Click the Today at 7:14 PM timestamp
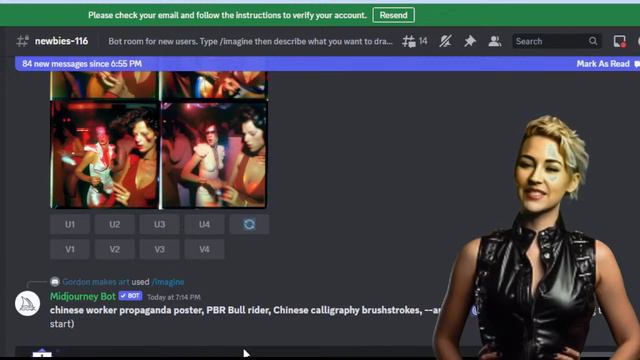Viewport: 640px width, 360px height. 174,297
